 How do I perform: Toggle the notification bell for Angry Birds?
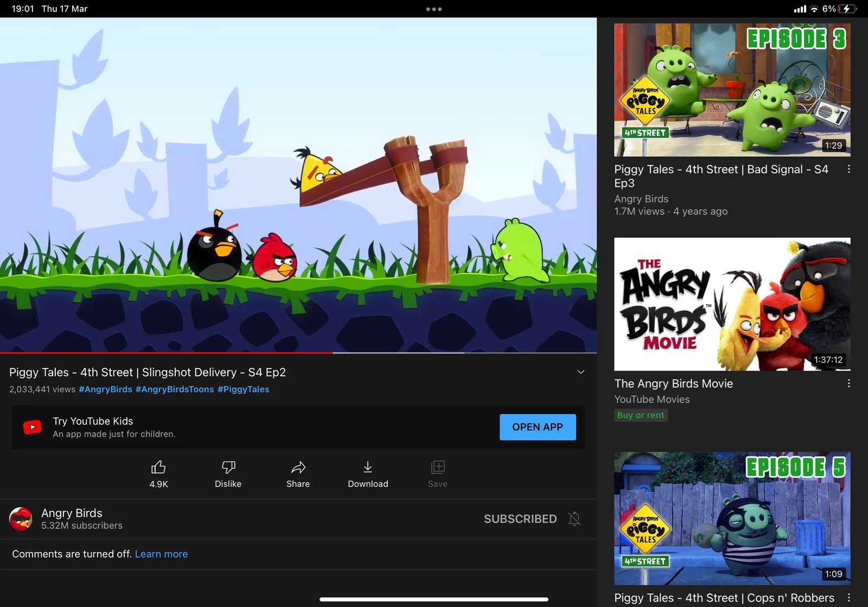tap(575, 519)
